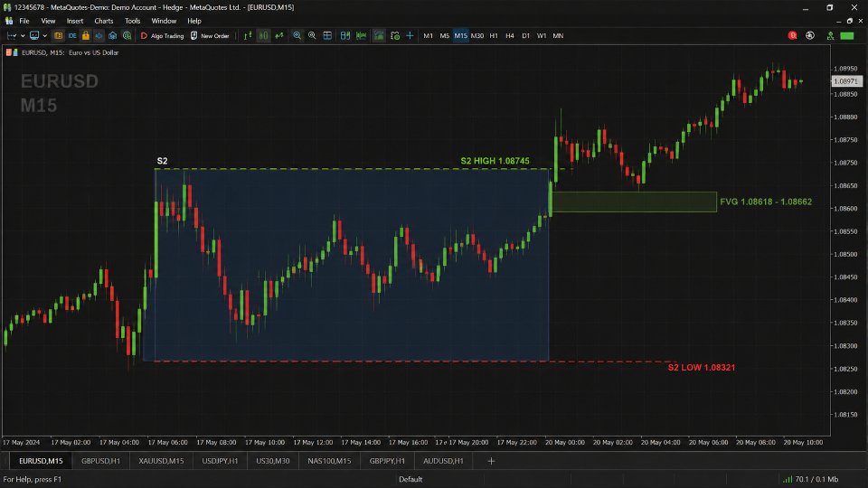Open the Window menu
Screen dimensions: 868x488
click(x=164, y=21)
